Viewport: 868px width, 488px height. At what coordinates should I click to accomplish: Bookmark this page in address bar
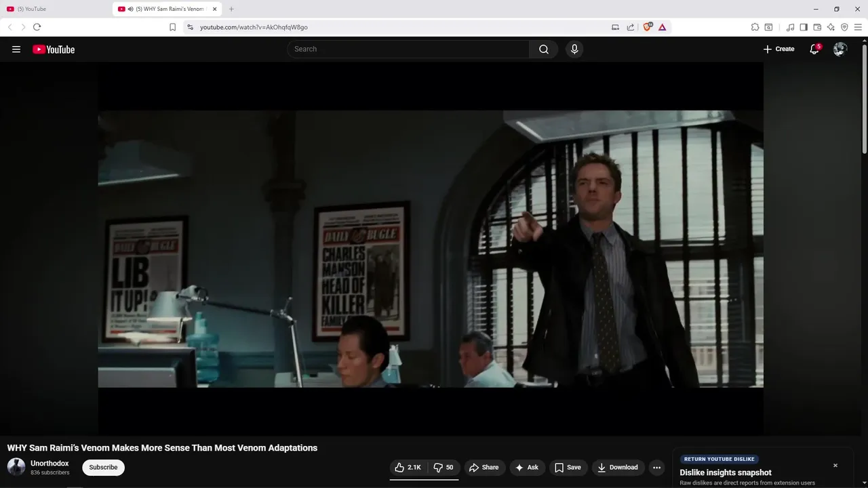[172, 27]
